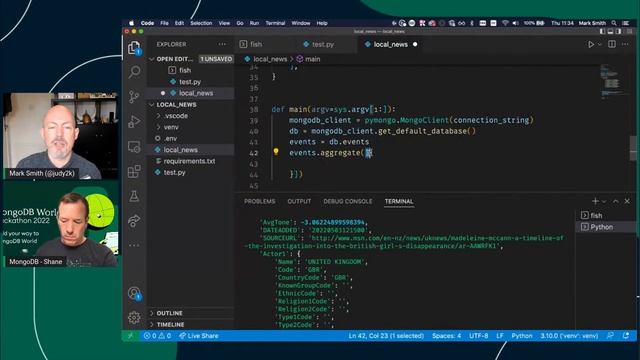Image resolution: width=640 pixels, height=360 pixels.
Task: Open terminal launch profile dropdown
Action: pos(604,201)
